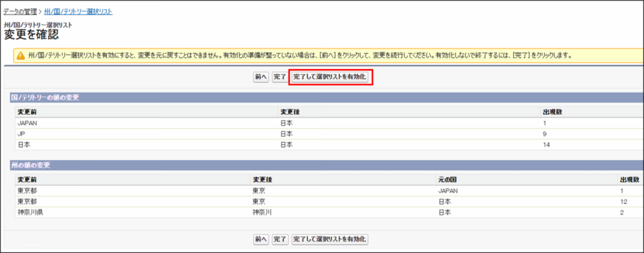Select the 神奈川県 cell in the state table
Viewport: 644px width, 253px height.
point(30,212)
